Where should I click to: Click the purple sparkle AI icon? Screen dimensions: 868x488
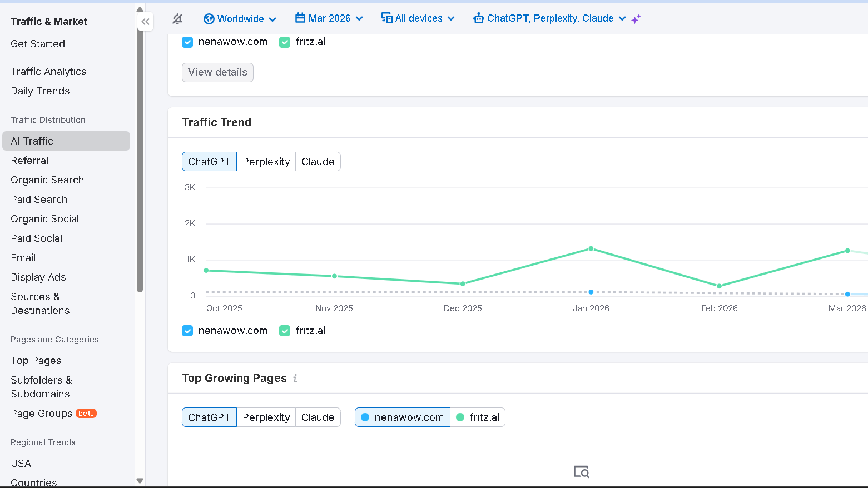[x=636, y=19]
